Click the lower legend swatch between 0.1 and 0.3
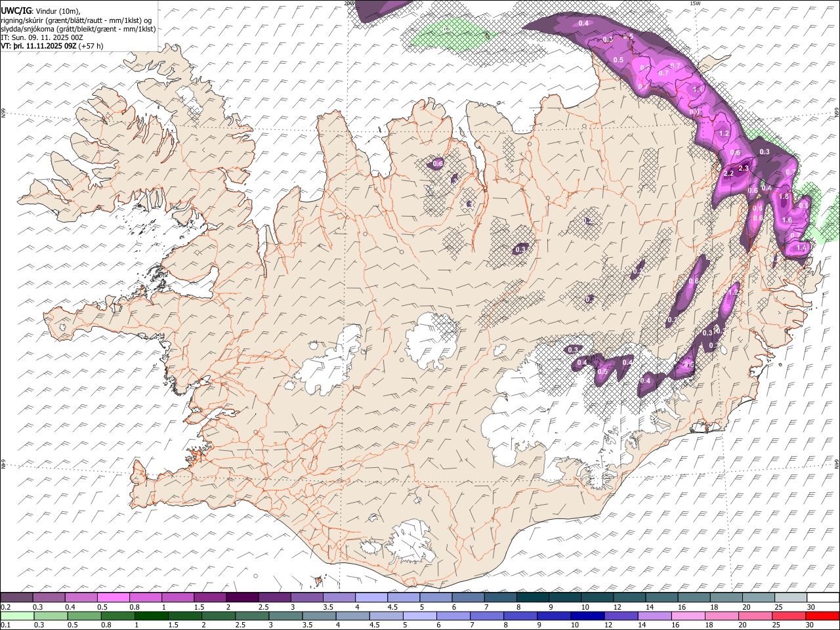Image resolution: width=840 pixels, height=630 pixels. (17, 616)
